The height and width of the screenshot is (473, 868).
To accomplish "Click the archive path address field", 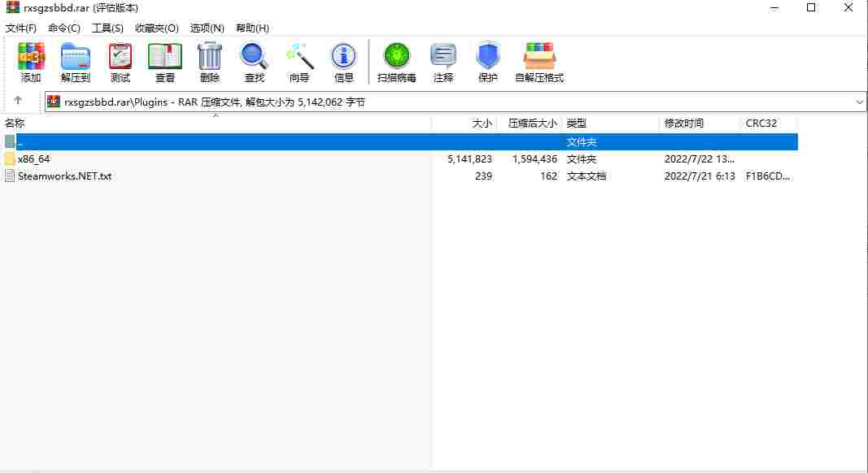I will [x=455, y=102].
